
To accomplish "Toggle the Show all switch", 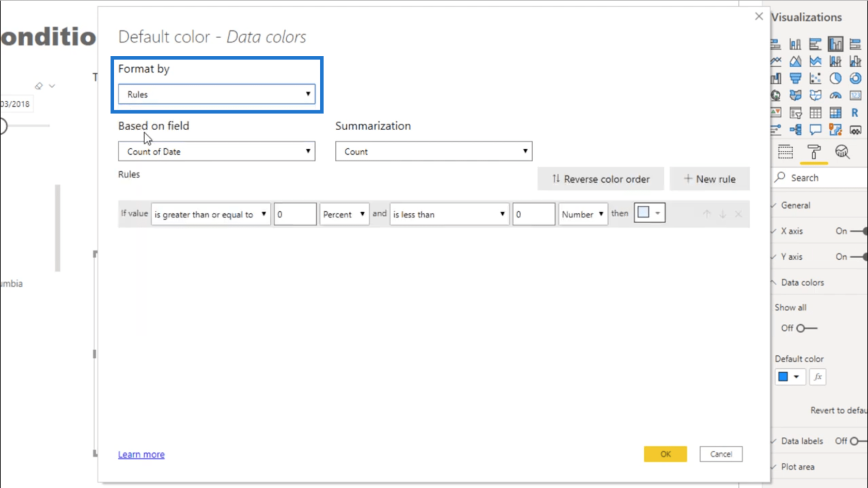I will click(806, 328).
